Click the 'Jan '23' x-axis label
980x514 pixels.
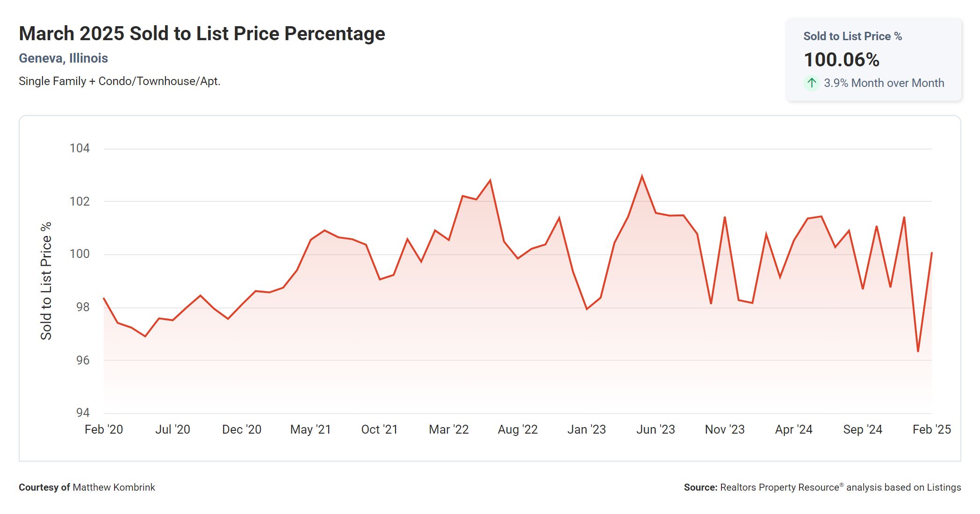coord(586,429)
